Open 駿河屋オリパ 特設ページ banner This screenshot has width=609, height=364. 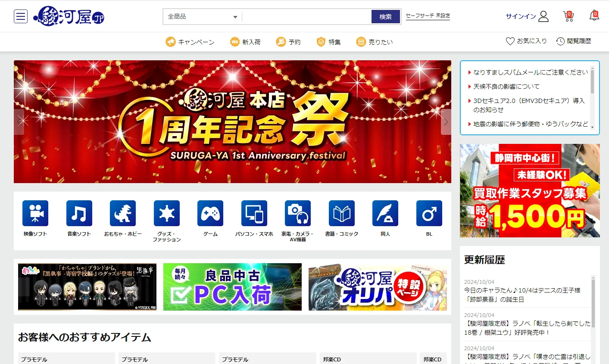pos(378,287)
